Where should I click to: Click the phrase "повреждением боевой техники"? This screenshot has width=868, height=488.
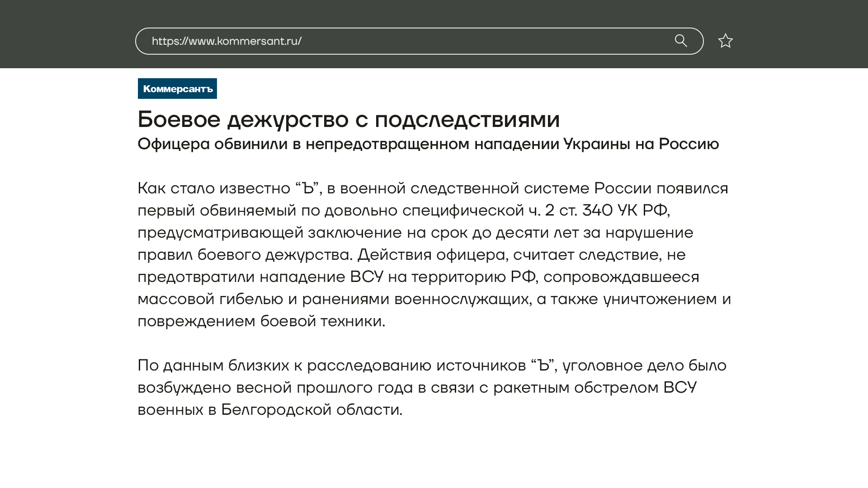pos(260,321)
